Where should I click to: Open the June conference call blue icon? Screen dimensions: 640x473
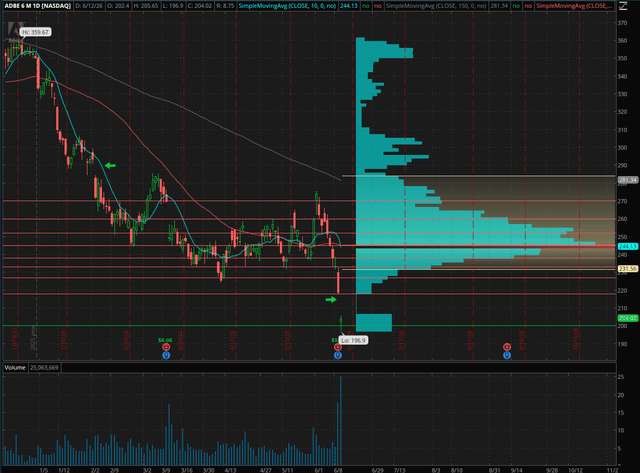(x=338, y=355)
